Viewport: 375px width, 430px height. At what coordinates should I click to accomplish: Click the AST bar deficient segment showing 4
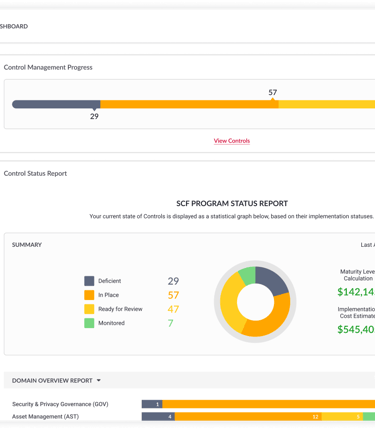tap(158, 416)
